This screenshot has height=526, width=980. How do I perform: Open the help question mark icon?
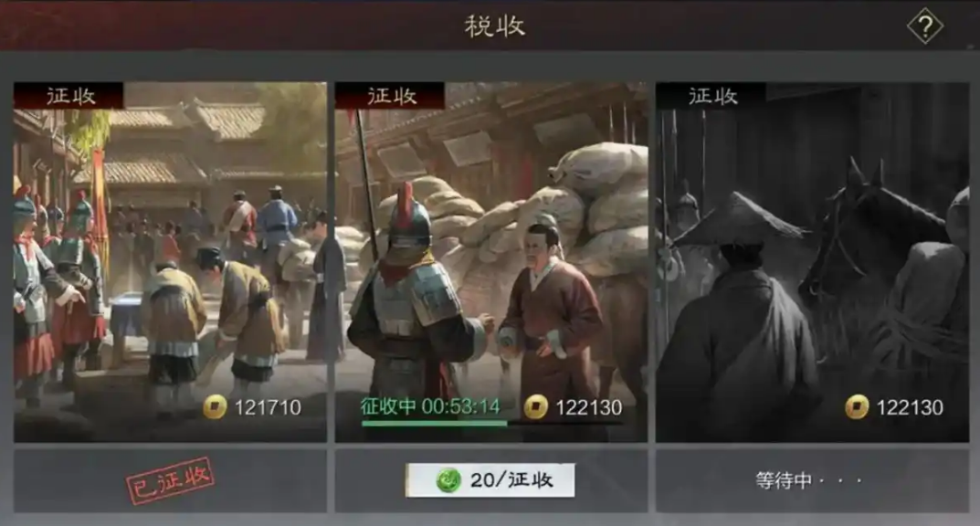click(925, 26)
